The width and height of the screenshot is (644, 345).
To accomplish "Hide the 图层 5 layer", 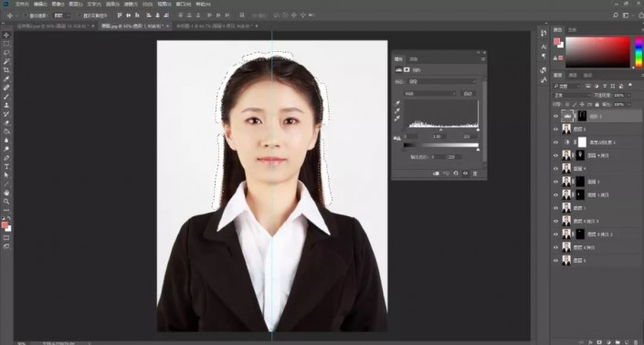I will [555, 130].
